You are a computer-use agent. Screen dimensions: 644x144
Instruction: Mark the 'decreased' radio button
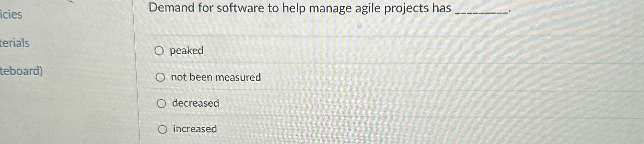[162, 104]
